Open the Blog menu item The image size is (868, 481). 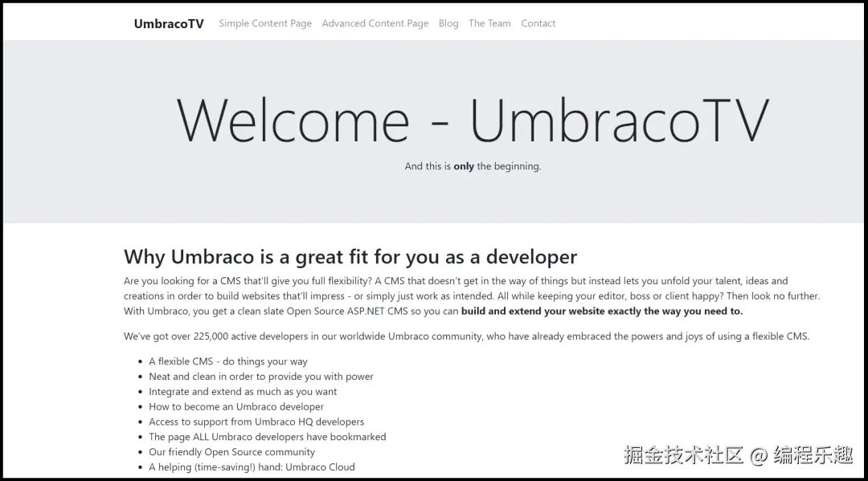(x=448, y=23)
